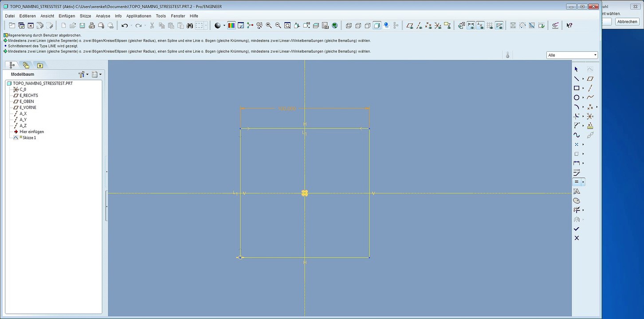Click the print icon
Viewport: 644px width, 319px height.
91,26
